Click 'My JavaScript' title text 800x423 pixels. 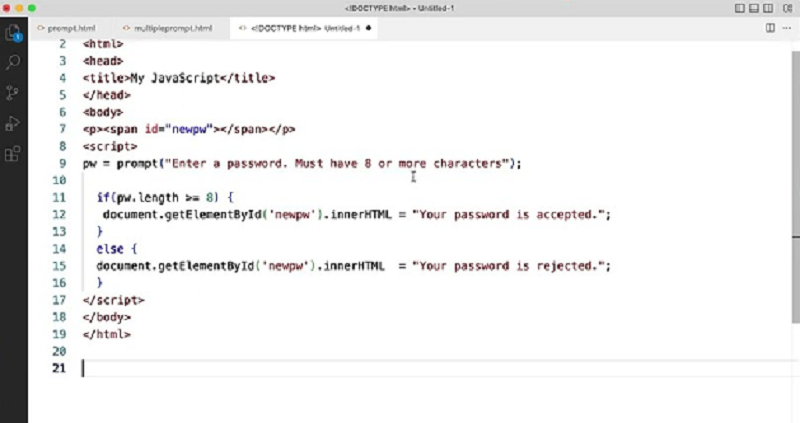(x=175, y=78)
